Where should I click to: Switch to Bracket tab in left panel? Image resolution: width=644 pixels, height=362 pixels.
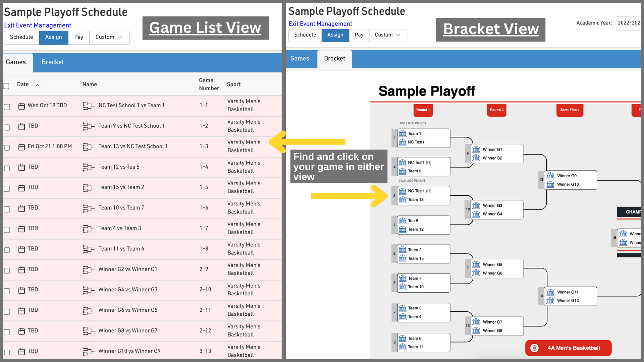tap(53, 62)
